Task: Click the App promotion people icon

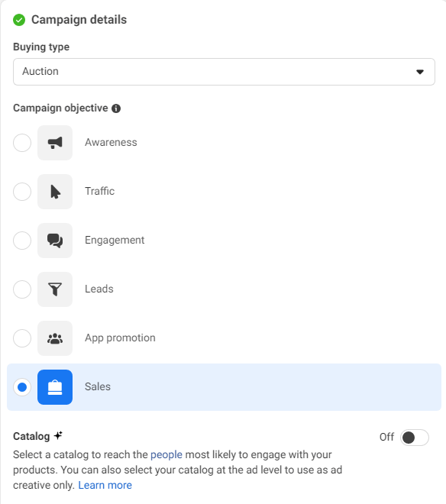Action: [x=55, y=338]
